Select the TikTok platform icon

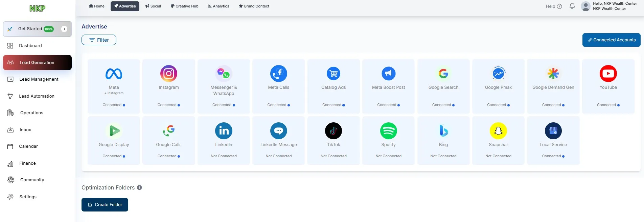point(333,131)
